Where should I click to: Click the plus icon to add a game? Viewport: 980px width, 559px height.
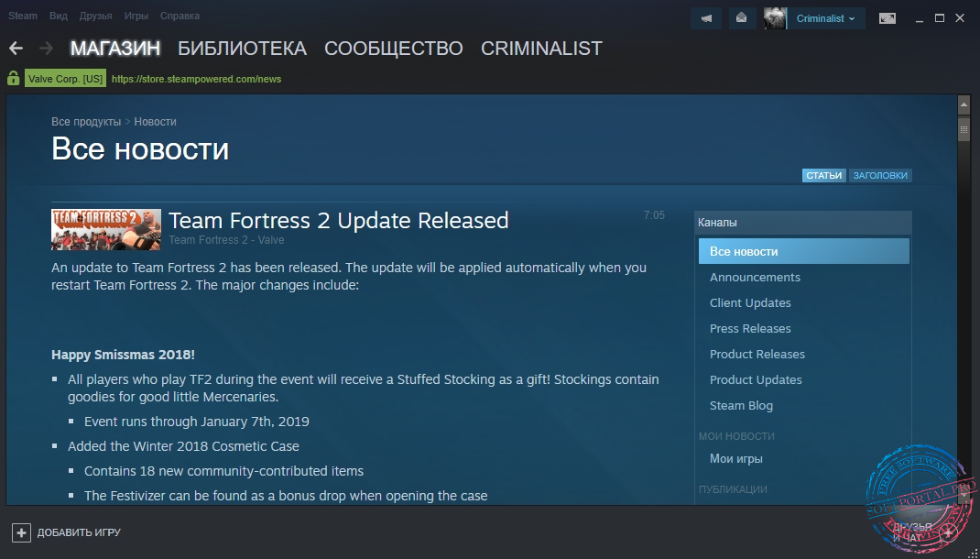[21, 532]
